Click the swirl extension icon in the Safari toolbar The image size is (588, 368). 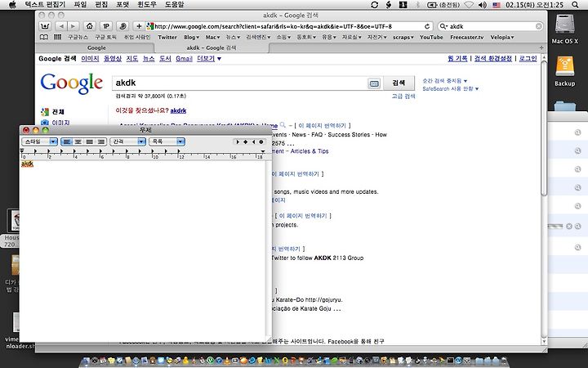[x=122, y=26]
